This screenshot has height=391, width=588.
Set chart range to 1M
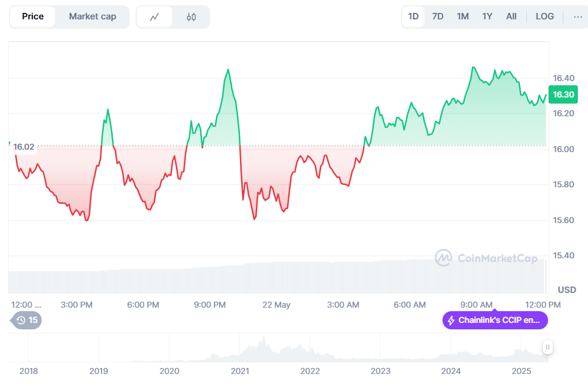pyautogui.click(x=462, y=16)
